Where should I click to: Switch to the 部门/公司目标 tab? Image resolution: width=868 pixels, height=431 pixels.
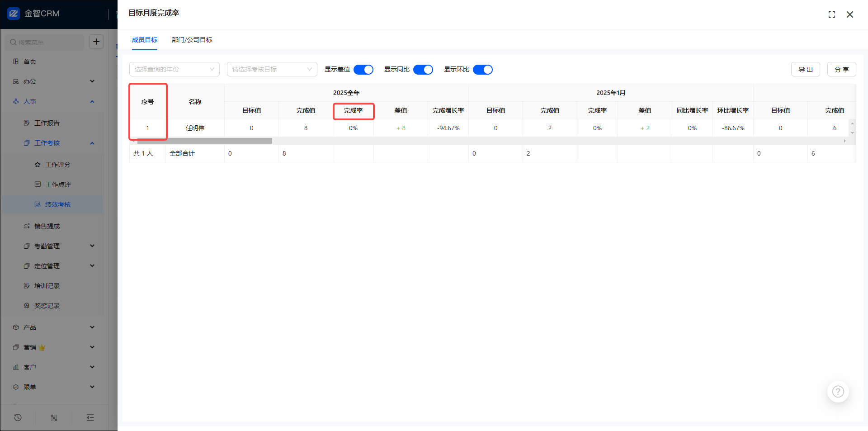pyautogui.click(x=192, y=40)
